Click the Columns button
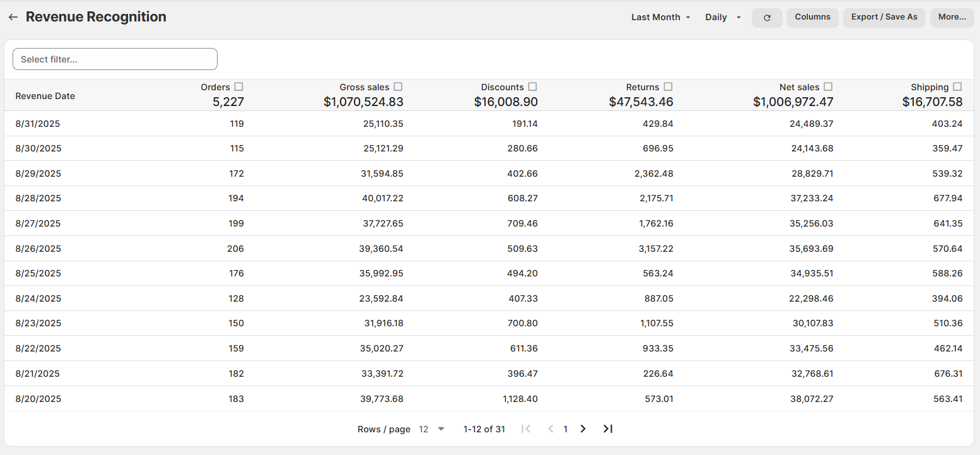The image size is (980, 455). coord(812,18)
